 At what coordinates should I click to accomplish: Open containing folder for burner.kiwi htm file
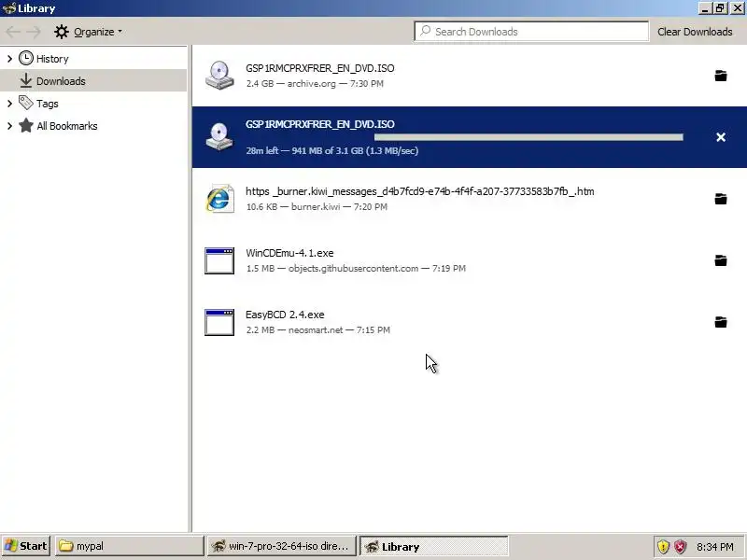pyautogui.click(x=721, y=199)
